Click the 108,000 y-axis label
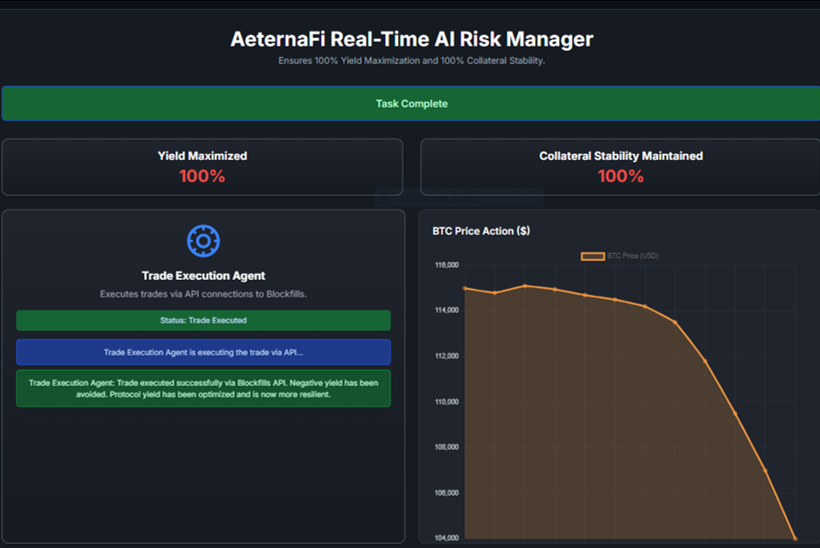This screenshot has height=548, width=820. tap(447, 447)
